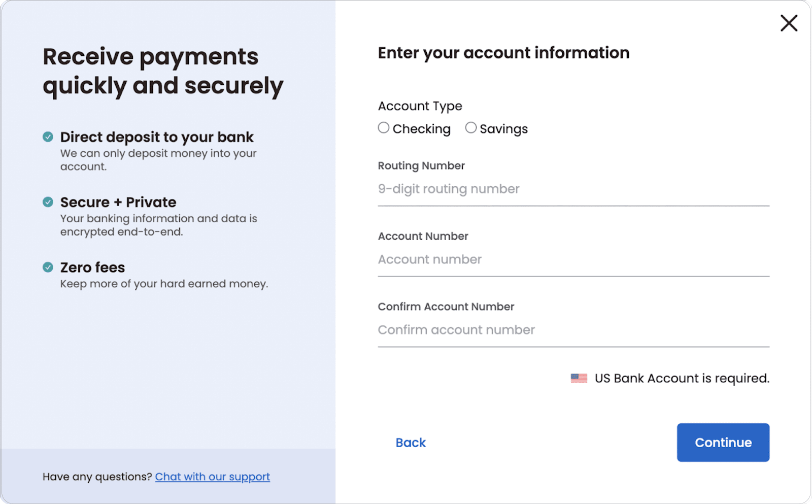The height and width of the screenshot is (504, 812).
Task: Go back using the Back link
Action: pyautogui.click(x=411, y=443)
